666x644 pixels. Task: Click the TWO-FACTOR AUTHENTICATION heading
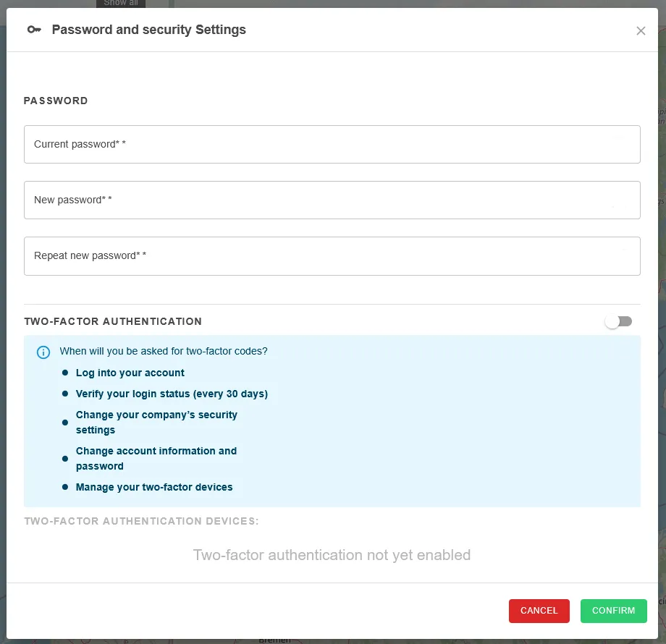click(x=113, y=321)
